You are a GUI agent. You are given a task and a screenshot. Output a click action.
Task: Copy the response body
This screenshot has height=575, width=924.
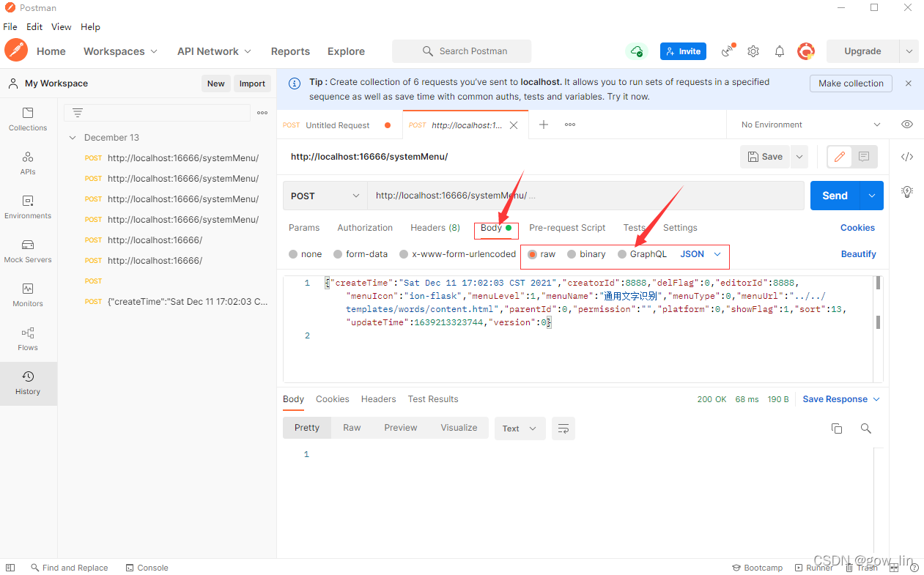(x=837, y=429)
